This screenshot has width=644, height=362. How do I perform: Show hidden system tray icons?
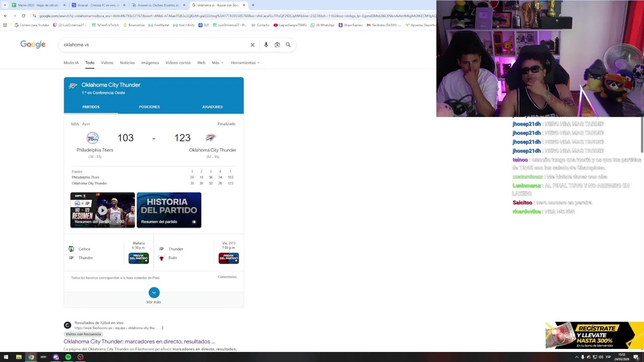tap(577, 357)
